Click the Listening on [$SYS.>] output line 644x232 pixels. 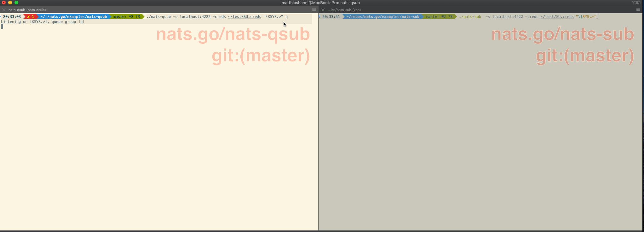[43, 22]
